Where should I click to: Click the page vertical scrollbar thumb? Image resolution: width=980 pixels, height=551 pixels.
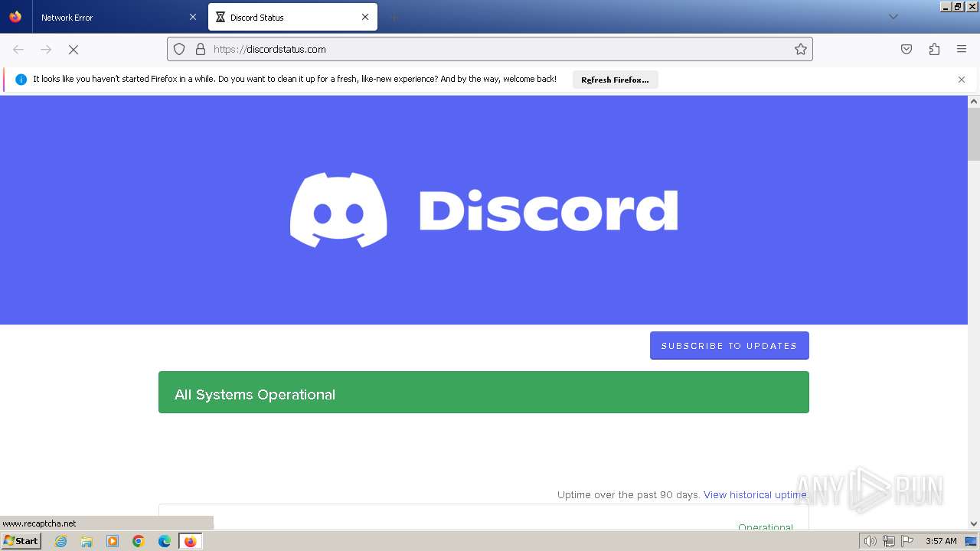[x=974, y=134]
